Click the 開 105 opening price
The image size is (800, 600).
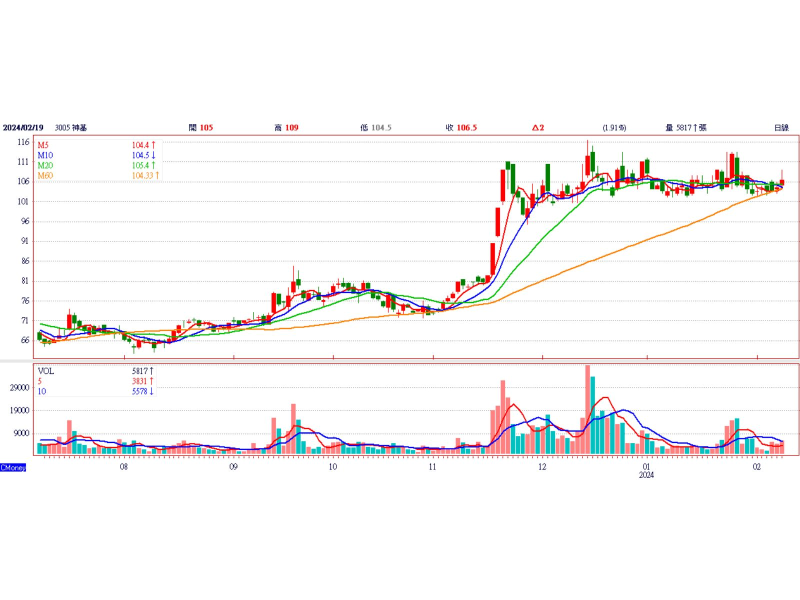click(201, 128)
